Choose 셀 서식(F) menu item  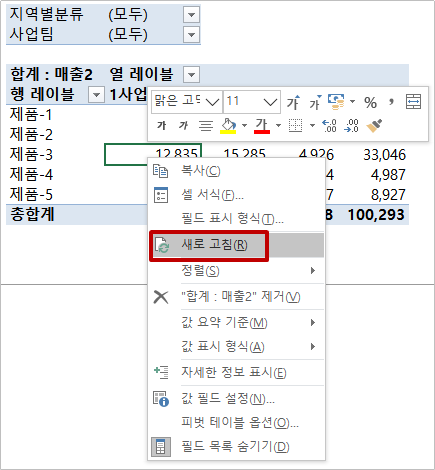click(x=236, y=195)
